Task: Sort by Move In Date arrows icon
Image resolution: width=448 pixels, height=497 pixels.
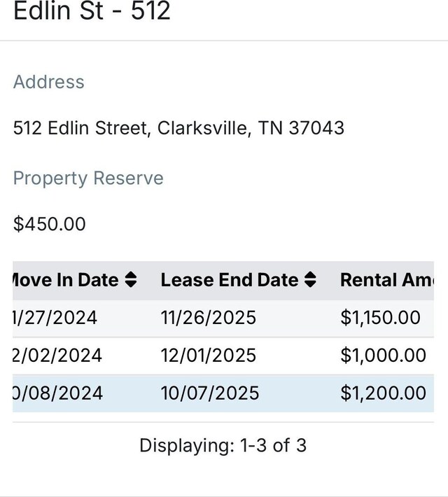Action: [x=131, y=280]
